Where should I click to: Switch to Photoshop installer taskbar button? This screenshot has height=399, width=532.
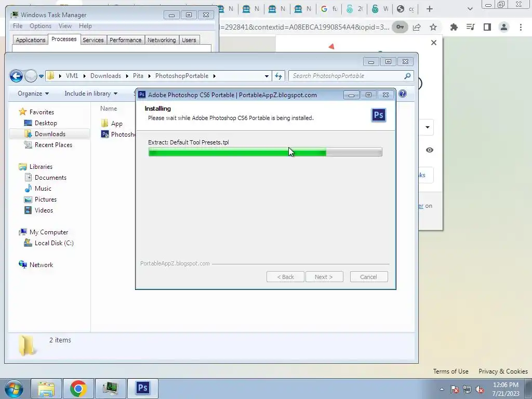[142, 389]
